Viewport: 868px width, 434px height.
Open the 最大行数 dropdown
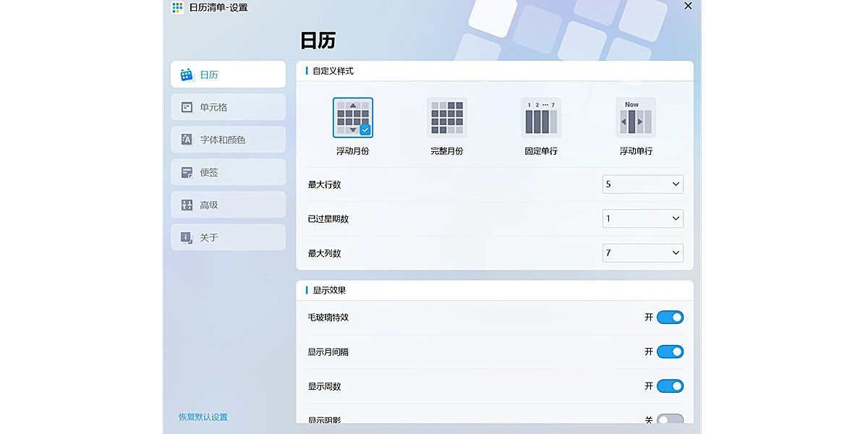pos(642,184)
